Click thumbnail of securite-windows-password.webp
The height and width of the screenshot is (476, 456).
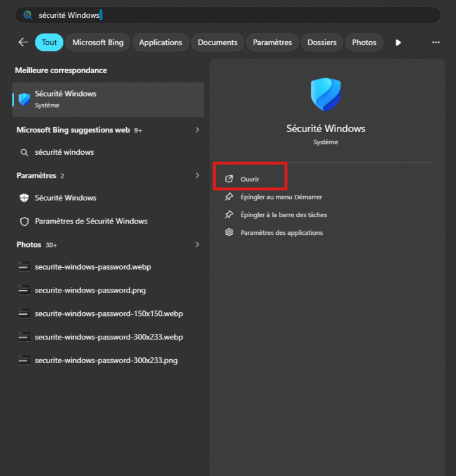click(24, 267)
